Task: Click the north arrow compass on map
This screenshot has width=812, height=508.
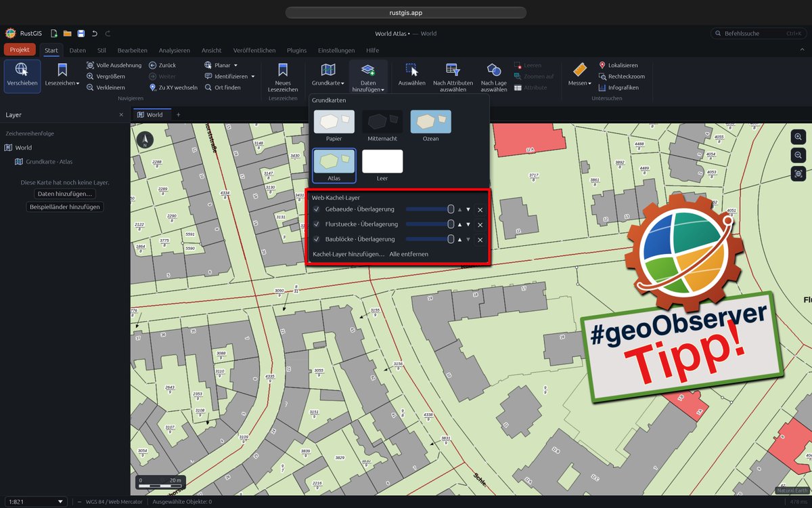Action: tap(145, 140)
